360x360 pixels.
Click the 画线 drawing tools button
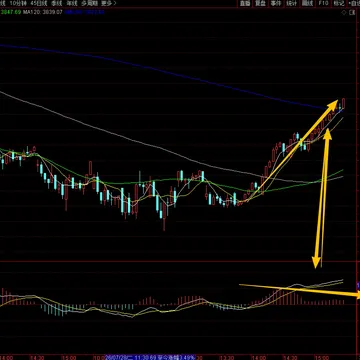click(x=307, y=3)
